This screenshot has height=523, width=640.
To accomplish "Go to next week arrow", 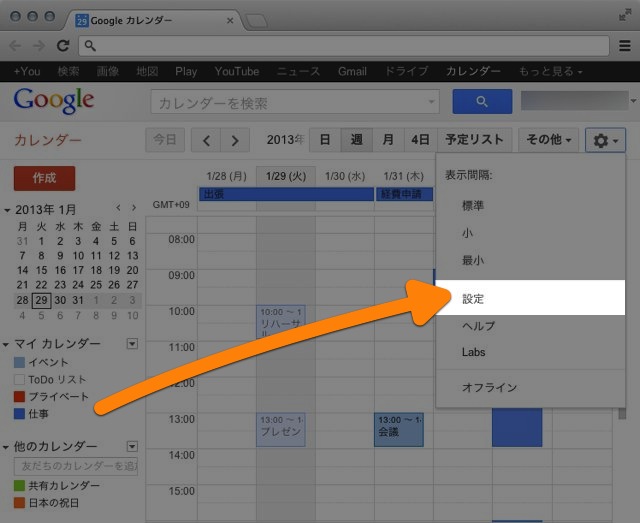I will (x=235, y=140).
